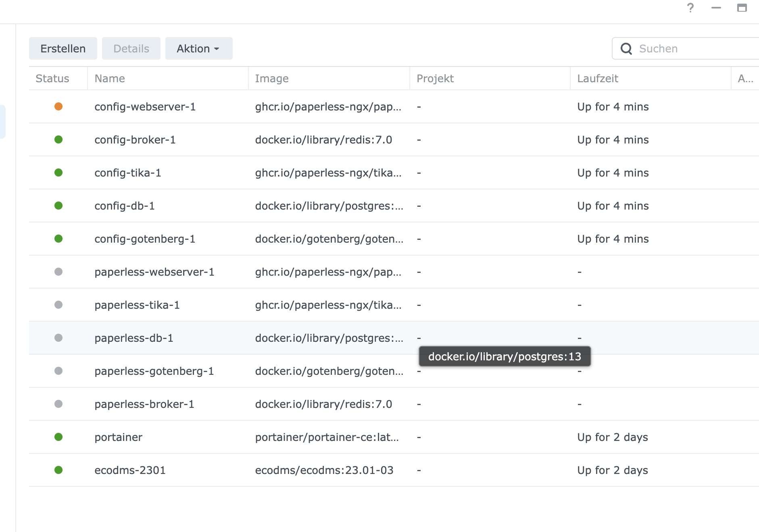This screenshot has height=532, width=759.
Task: Click 'Up for 4 mins' of config-webserver-1
Action: [613, 107]
